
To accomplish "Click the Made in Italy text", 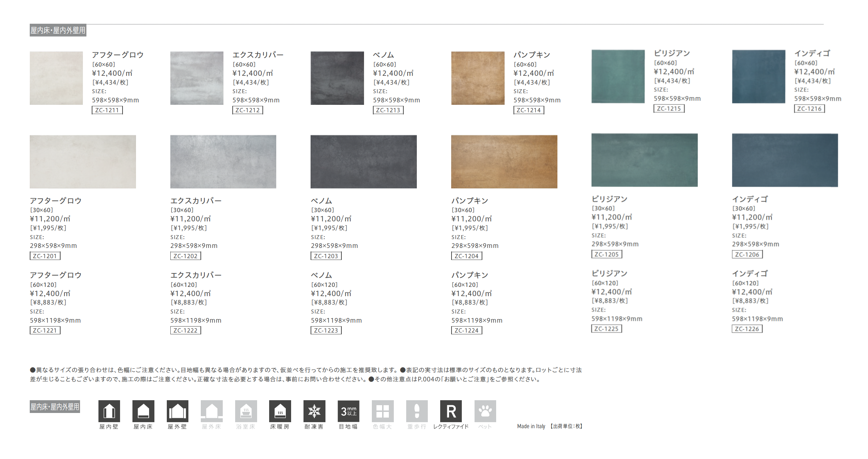I will point(531,426).
